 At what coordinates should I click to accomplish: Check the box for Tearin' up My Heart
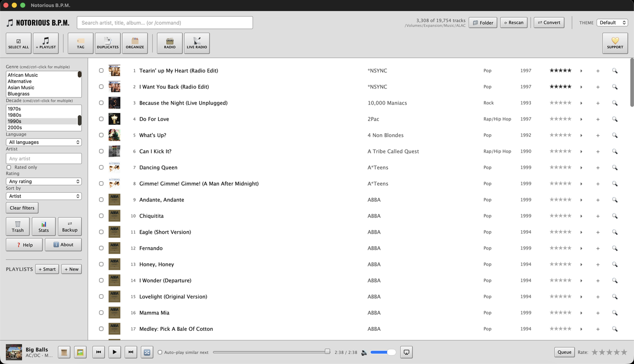[102, 70]
